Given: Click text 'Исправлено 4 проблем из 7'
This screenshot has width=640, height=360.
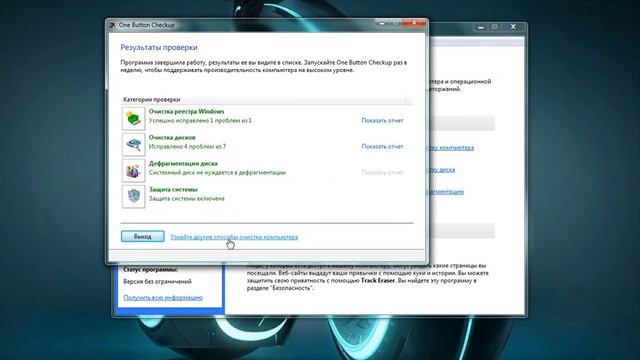Looking at the screenshot, I should tap(187, 147).
